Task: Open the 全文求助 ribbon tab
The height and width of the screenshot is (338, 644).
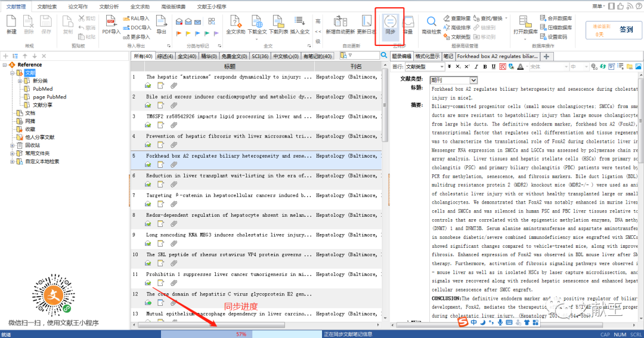Action: (x=140, y=7)
